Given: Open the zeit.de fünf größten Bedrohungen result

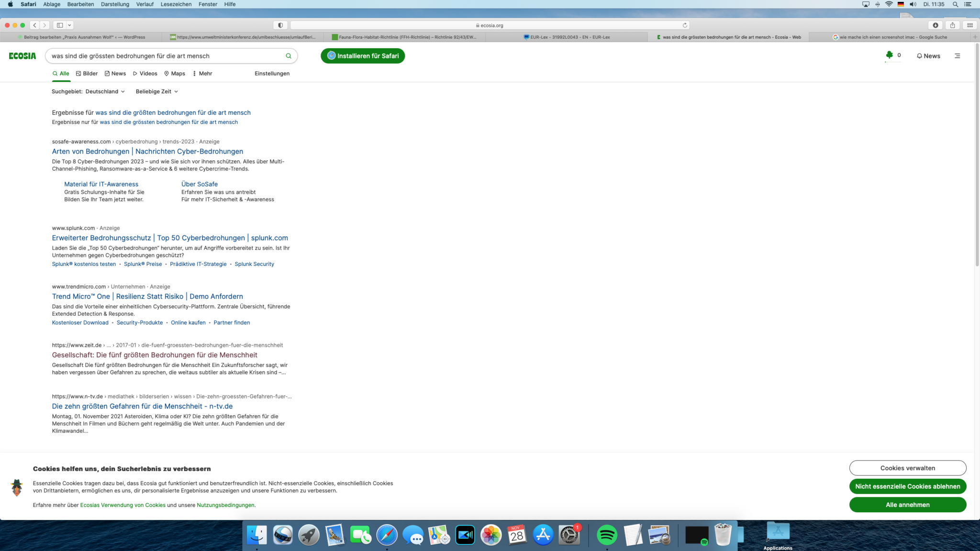Looking at the screenshot, I should coord(155,355).
